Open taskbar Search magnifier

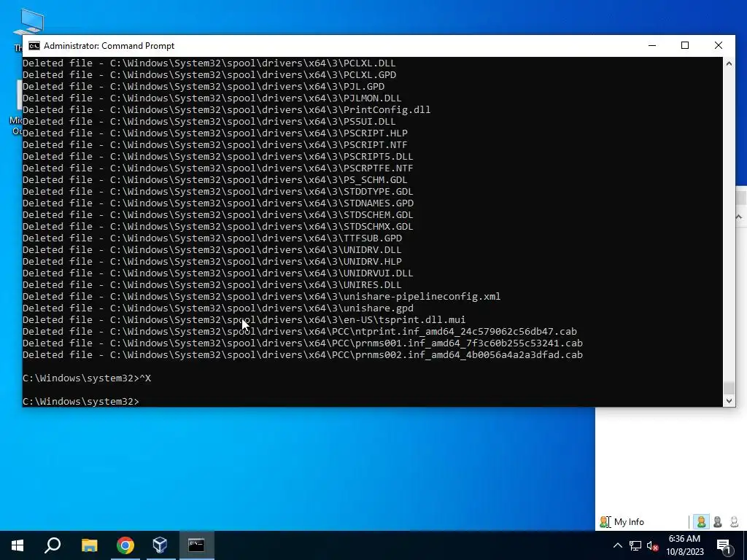[x=53, y=545]
